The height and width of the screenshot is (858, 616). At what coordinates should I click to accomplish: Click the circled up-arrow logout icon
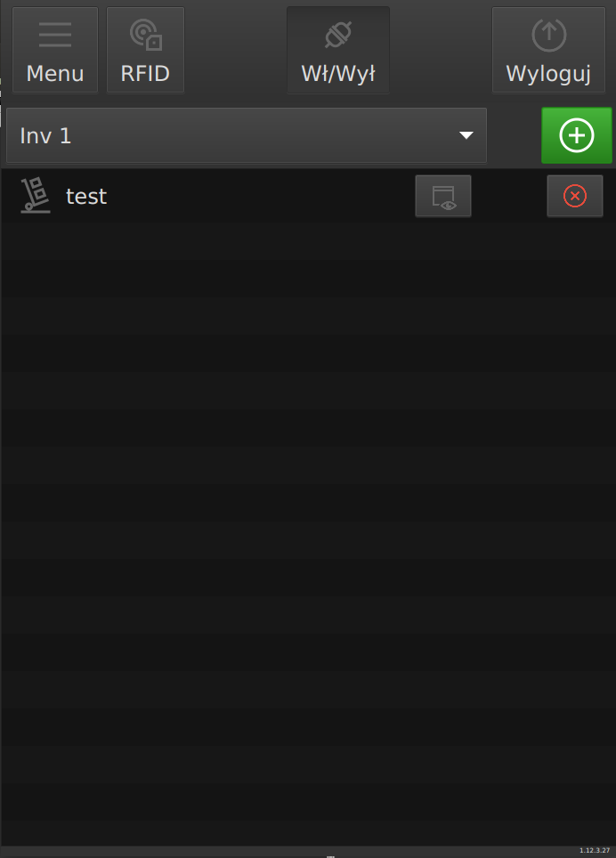(548, 35)
